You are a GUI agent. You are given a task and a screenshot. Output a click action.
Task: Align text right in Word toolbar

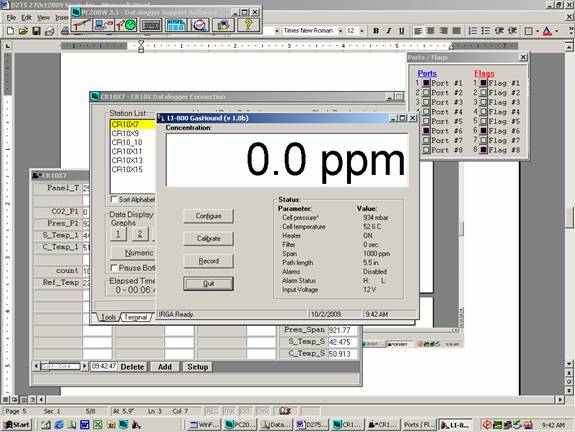tap(443, 31)
